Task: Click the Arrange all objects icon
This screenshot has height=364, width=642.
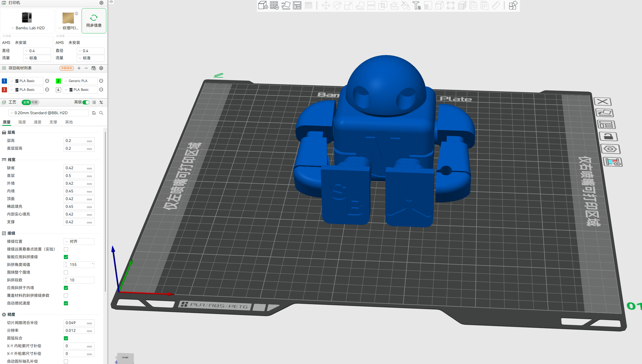Action: [x=297, y=5]
